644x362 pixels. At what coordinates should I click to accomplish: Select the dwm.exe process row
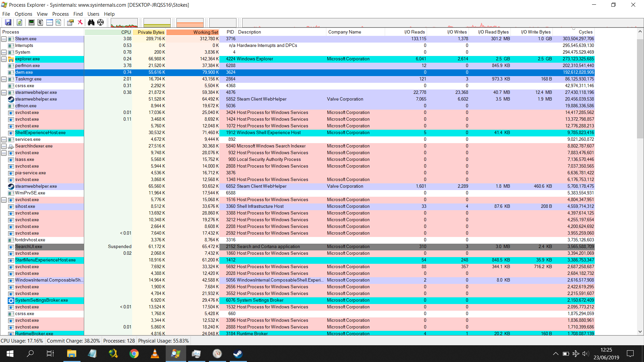click(298, 72)
